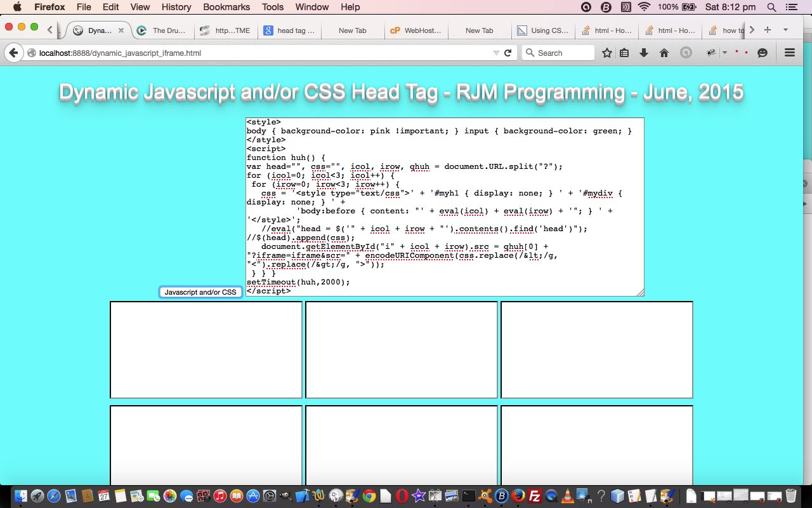Open Finder in the Dock
Image resolution: width=812 pixels, height=508 pixels.
click(x=21, y=496)
